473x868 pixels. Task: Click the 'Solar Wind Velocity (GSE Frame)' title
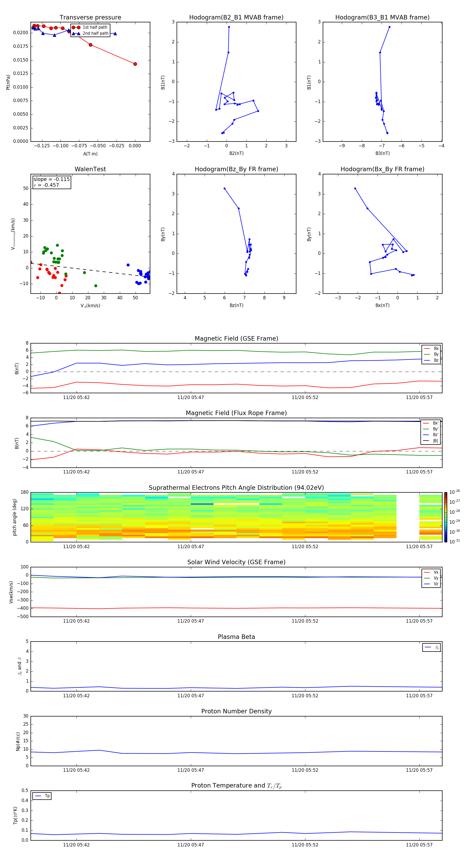(236, 562)
